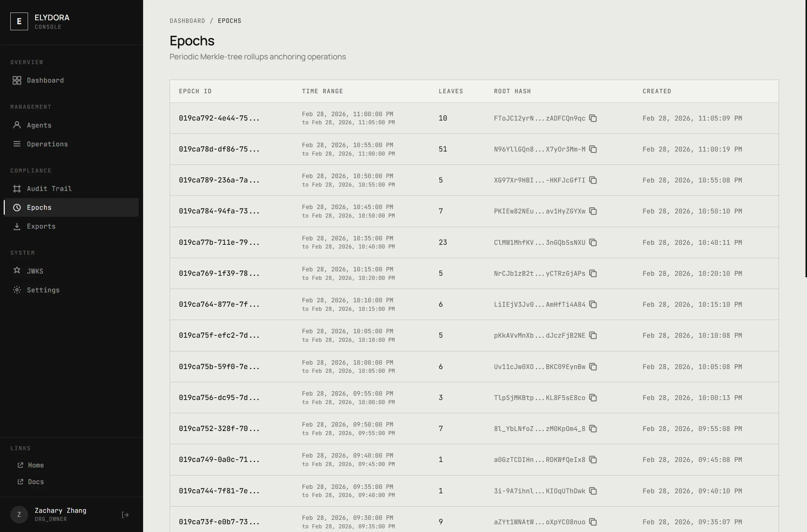Copy root hash N96YllGQn8...X7yOr3Mm-M
This screenshot has width=807, height=532.
coord(593,149)
